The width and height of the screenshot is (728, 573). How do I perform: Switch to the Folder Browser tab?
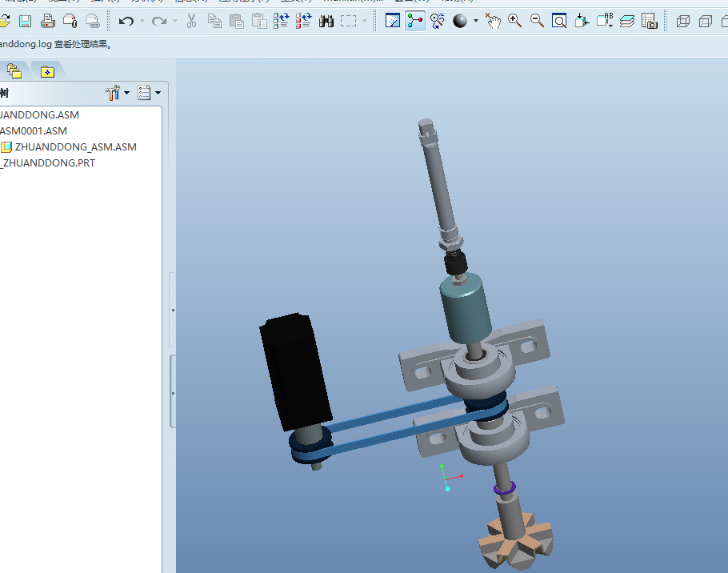[14, 71]
